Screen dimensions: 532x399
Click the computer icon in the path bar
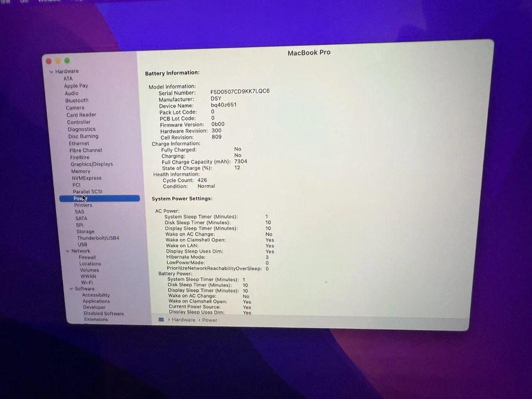[161, 320]
